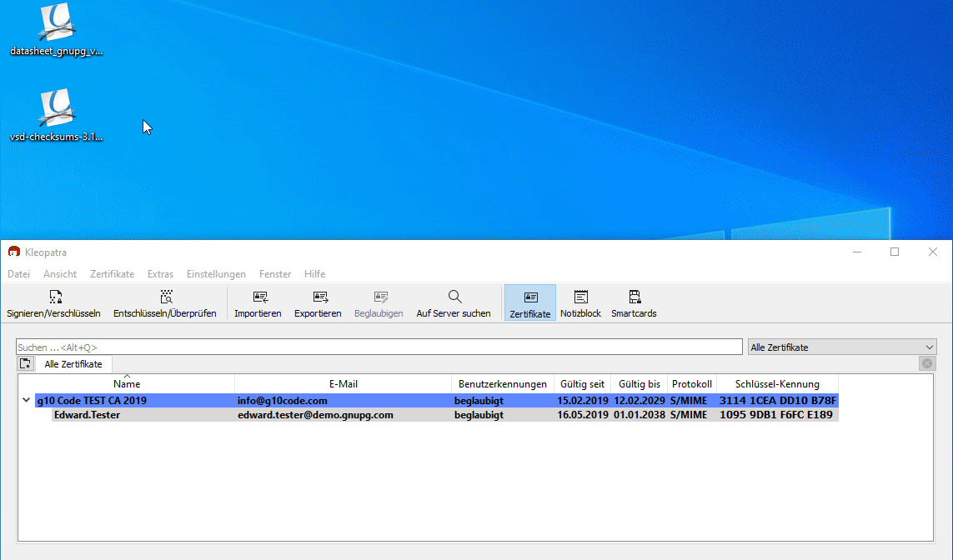The width and height of the screenshot is (953, 560).
Task: Click beglaubigt in the Edward.Tester row
Action: [x=479, y=415]
